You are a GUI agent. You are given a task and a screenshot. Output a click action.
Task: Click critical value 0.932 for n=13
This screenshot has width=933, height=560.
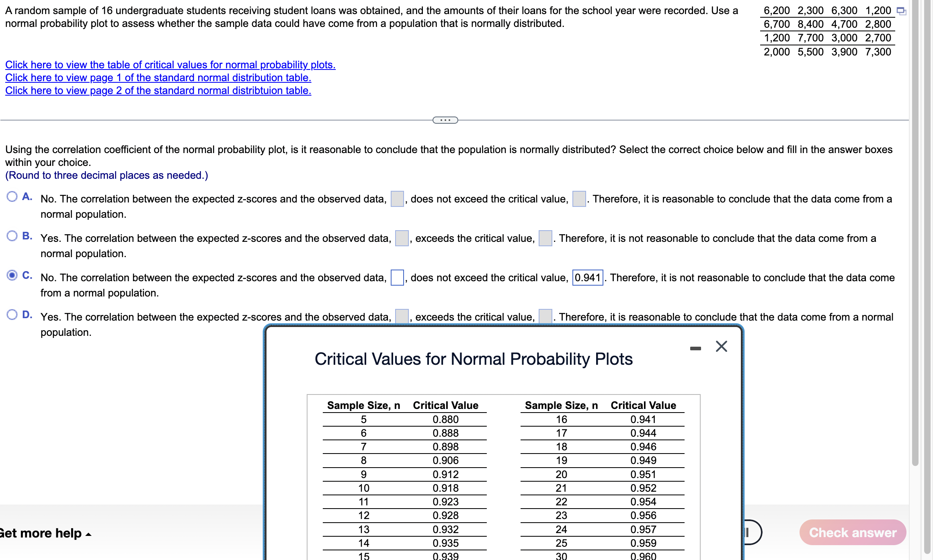point(445,529)
